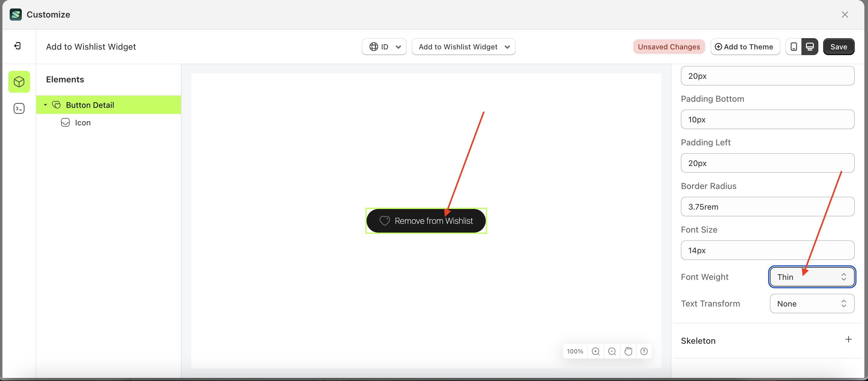The height and width of the screenshot is (381, 868).
Task: Click the exit editor icon top-left
Action: pos(18,45)
